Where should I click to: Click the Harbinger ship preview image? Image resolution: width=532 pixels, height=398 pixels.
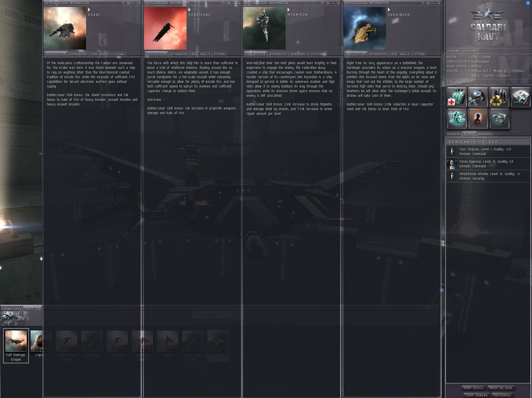pyautogui.click(x=365, y=28)
